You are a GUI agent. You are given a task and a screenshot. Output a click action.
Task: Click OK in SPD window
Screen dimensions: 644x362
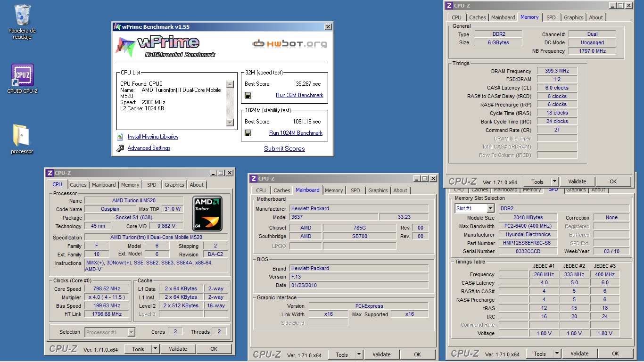point(616,354)
